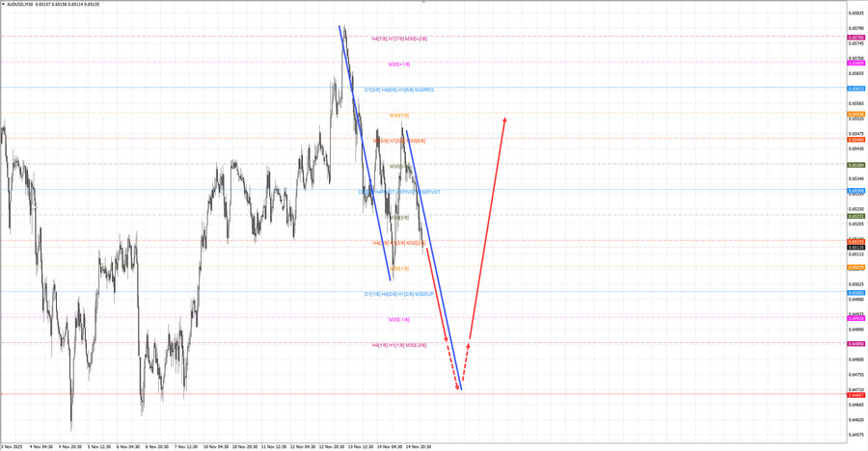Click the 0.64850 price tag
This screenshot has width=868, height=451.
(856, 344)
